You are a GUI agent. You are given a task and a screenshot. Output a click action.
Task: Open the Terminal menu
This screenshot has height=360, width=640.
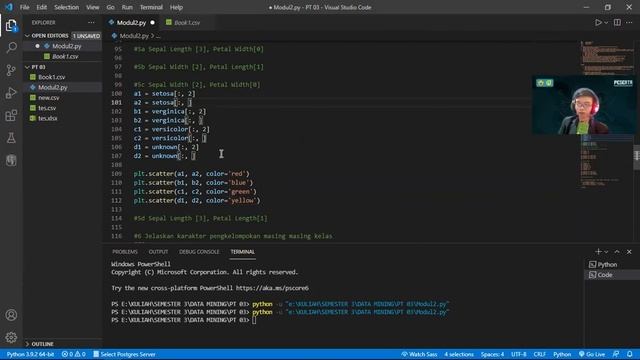pos(151,7)
